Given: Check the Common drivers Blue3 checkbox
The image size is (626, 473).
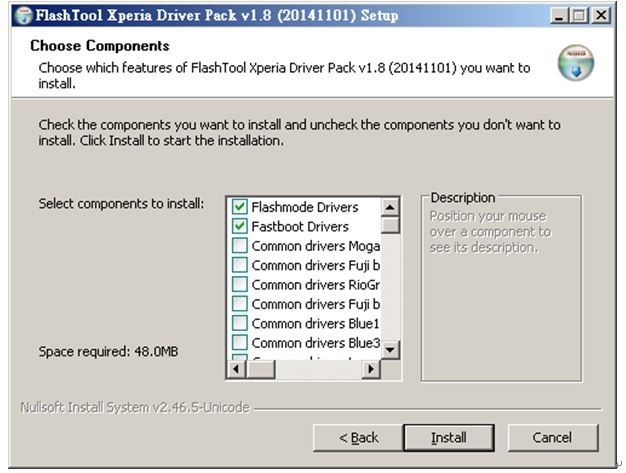Looking at the screenshot, I should (240, 342).
